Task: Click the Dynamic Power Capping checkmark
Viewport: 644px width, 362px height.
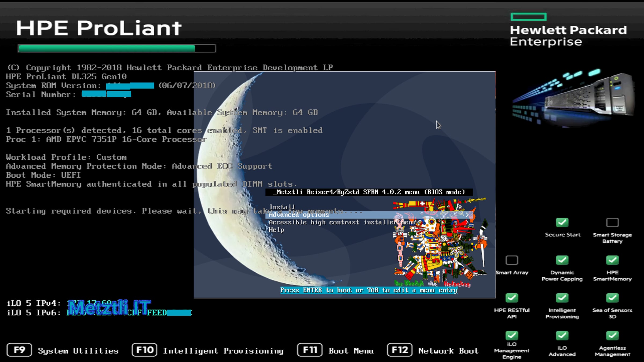Action: pyautogui.click(x=562, y=260)
